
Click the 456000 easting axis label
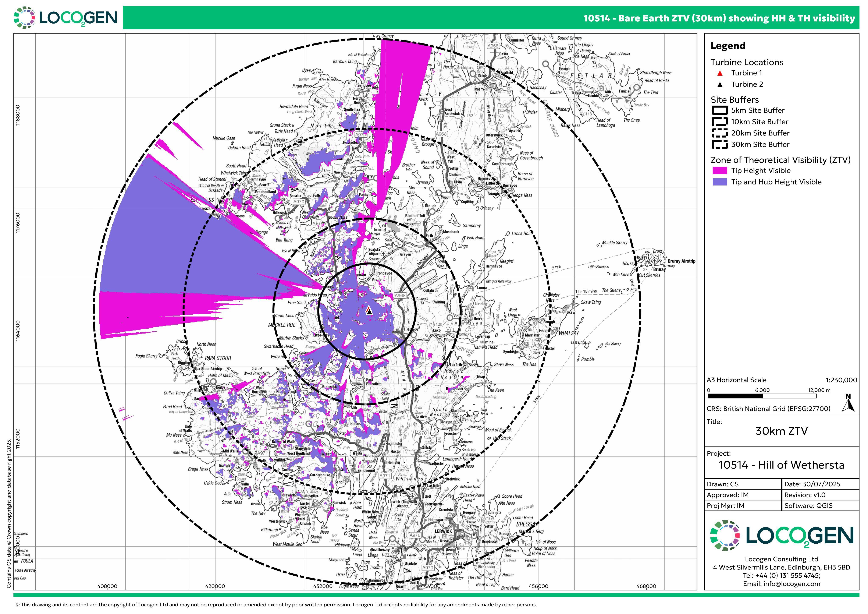pyautogui.click(x=538, y=586)
